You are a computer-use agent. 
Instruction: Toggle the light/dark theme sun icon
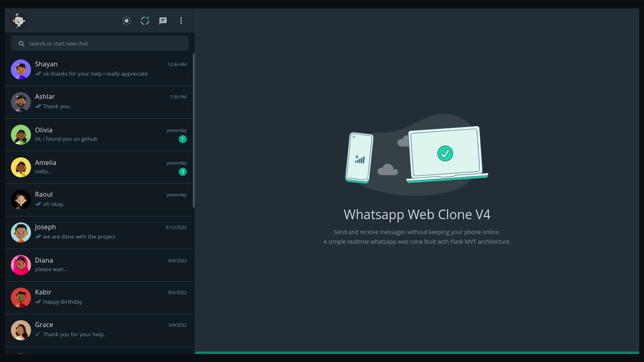click(127, 21)
